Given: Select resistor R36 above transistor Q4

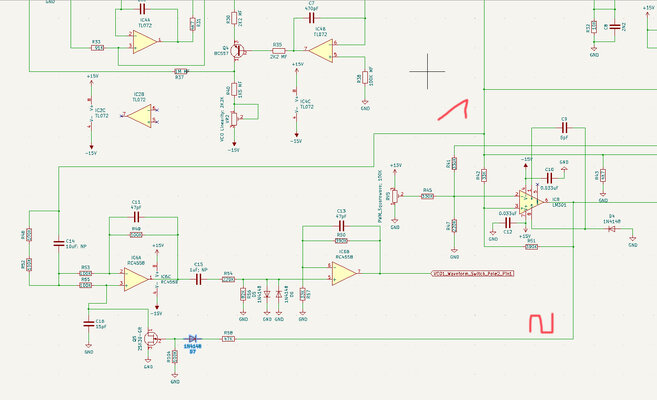Looking at the screenshot, I should click(234, 18).
